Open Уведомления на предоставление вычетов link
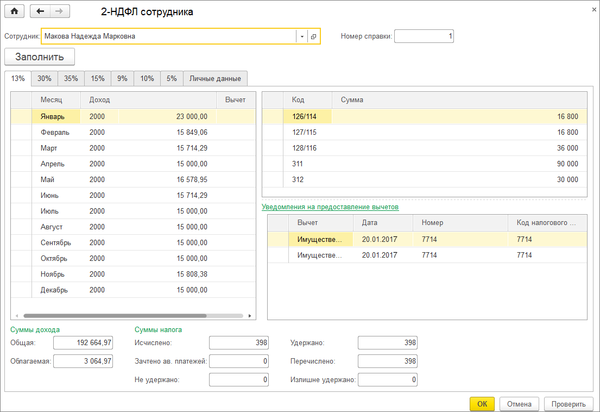The width and height of the screenshot is (600, 412). (x=330, y=207)
